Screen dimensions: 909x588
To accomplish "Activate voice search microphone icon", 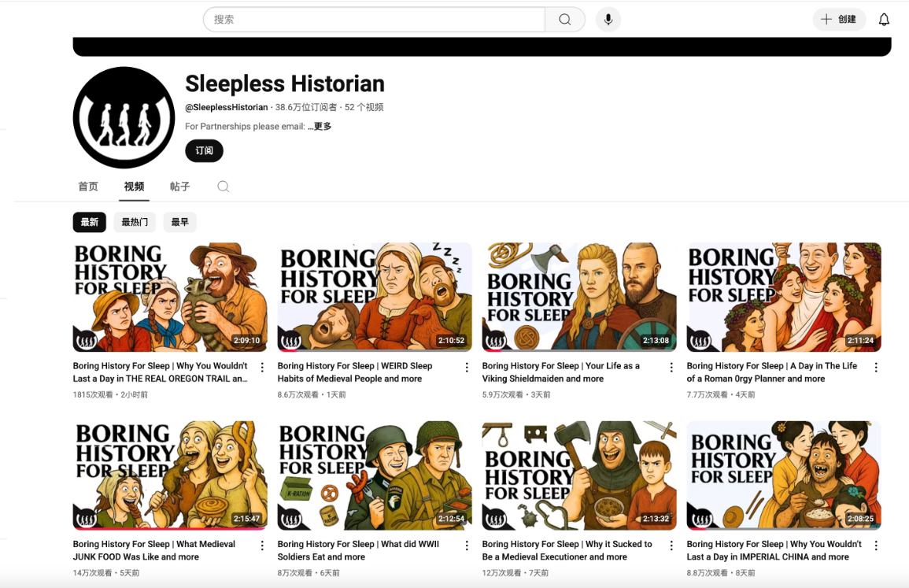I will pyautogui.click(x=608, y=20).
